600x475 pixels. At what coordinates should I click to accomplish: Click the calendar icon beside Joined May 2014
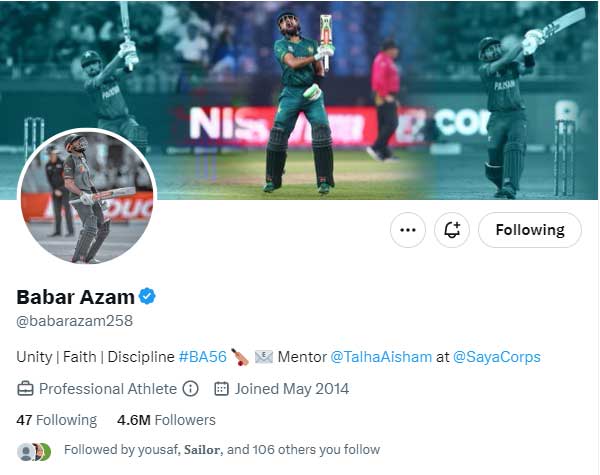coord(221,389)
